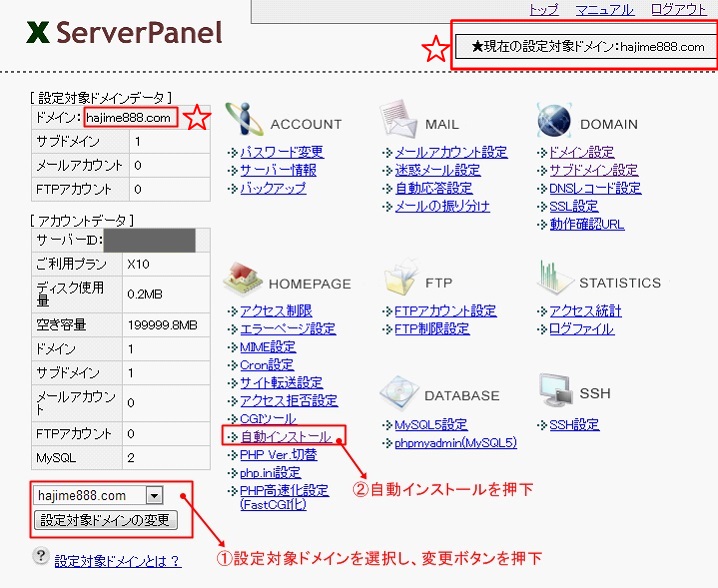
Task: Click the 199999.8MB free space value
Action: [163, 325]
